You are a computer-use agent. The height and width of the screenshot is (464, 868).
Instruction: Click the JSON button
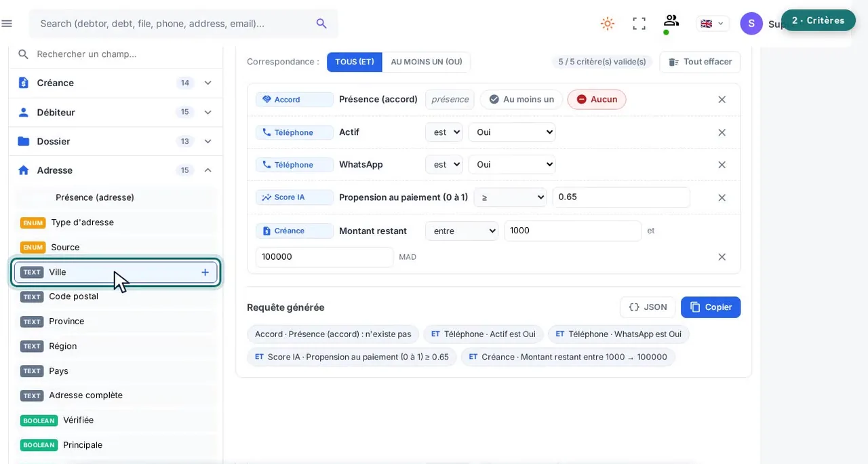(x=648, y=307)
